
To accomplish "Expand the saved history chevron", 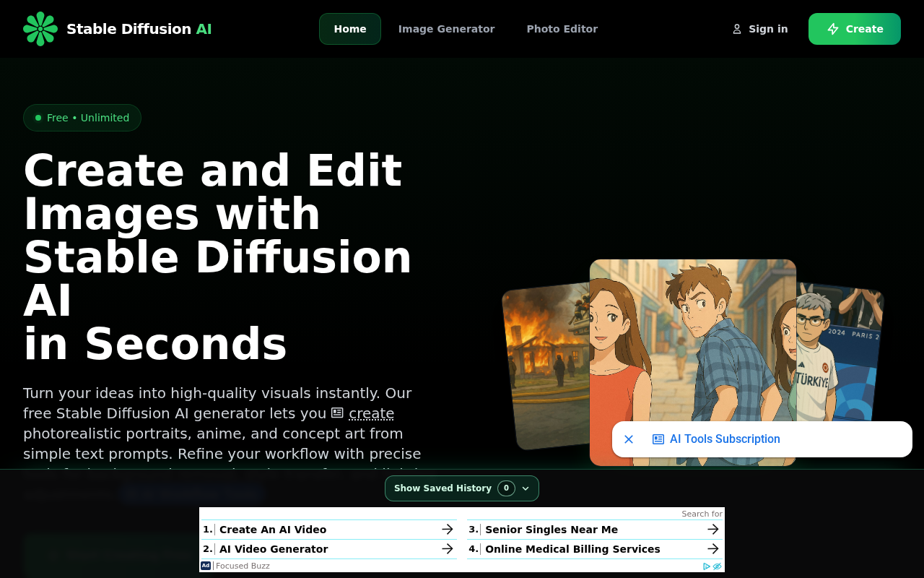I will [x=526, y=488].
